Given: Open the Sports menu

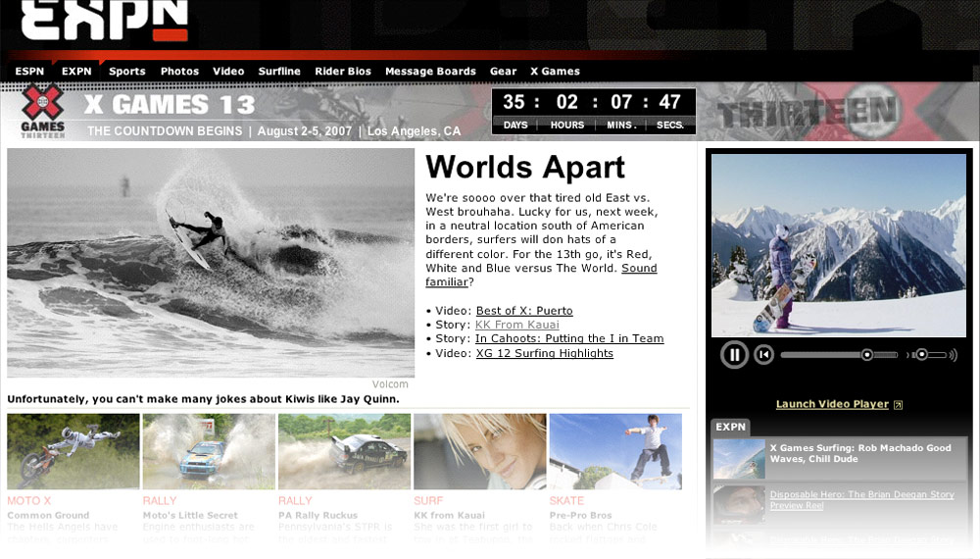Looking at the screenshot, I should (126, 72).
